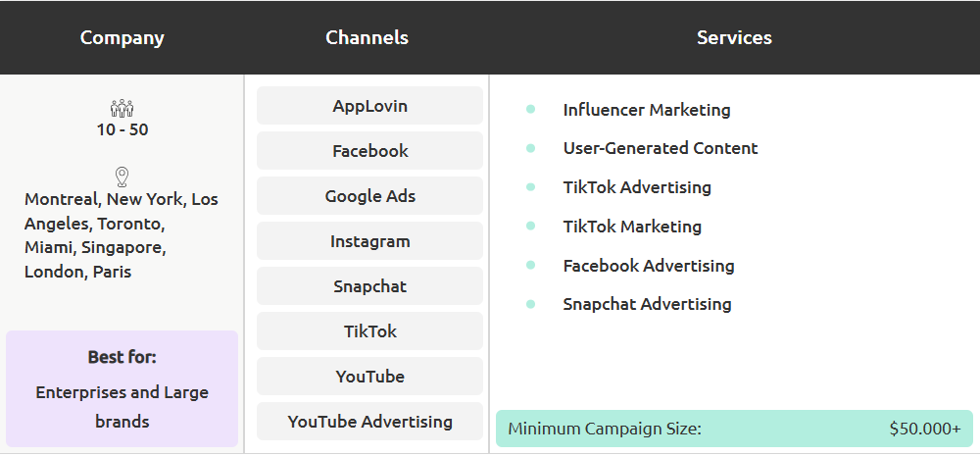The image size is (980, 456).
Task: Click the team size people icon
Action: click(x=122, y=108)
